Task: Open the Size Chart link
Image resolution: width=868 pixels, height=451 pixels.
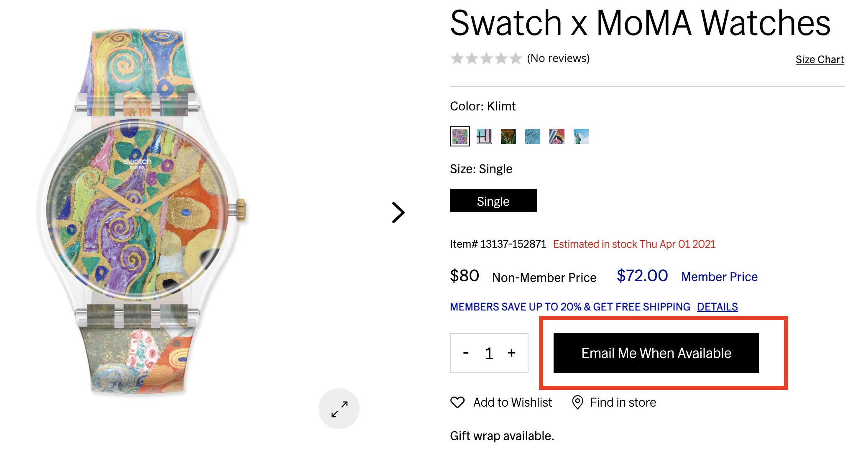Action: [x=820, y=59]
